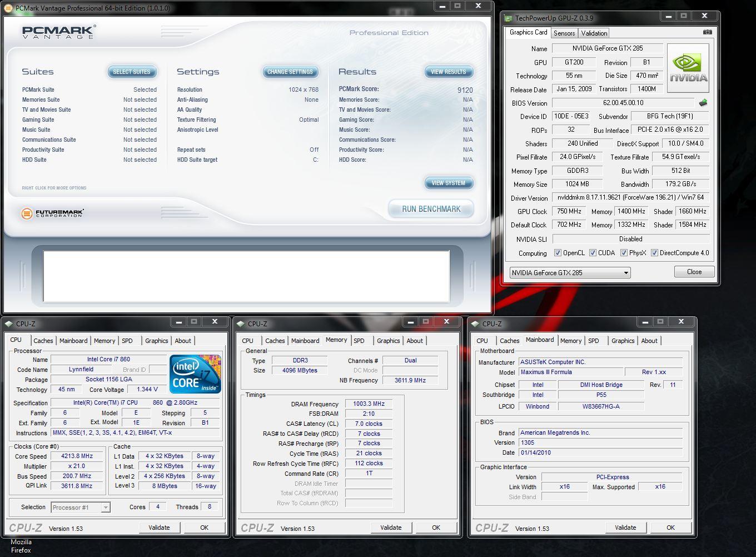
Task: Open the Caches tab in CPU tab window
Action: click(43, 341)
